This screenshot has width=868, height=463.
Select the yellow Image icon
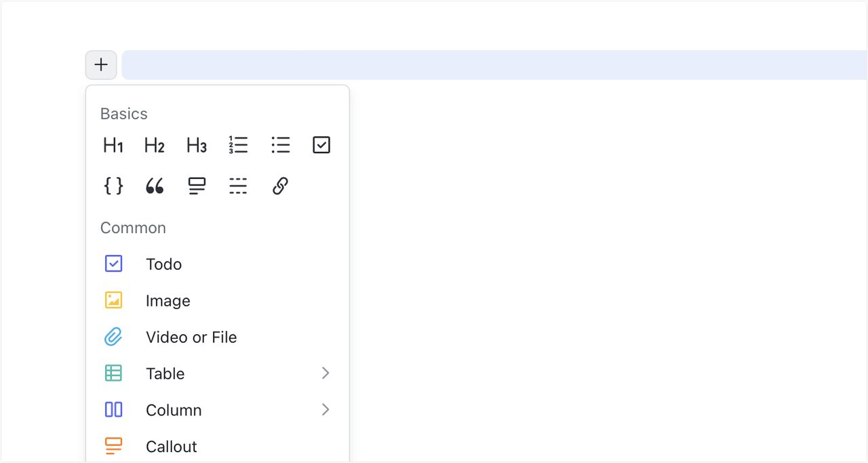pyautogui.click(x=113, y=300)
